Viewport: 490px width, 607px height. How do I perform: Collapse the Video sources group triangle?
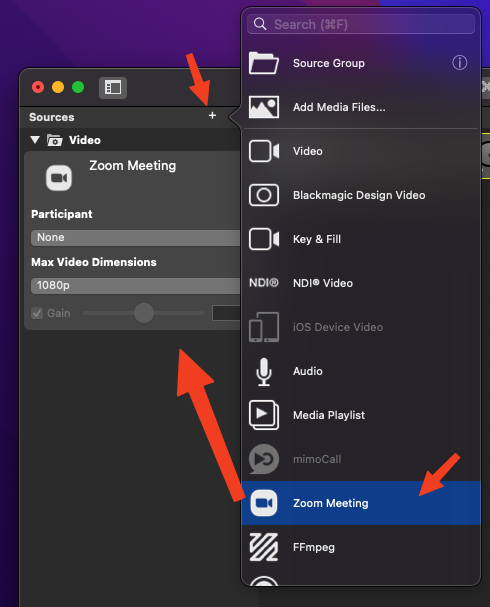click(35, 140)
